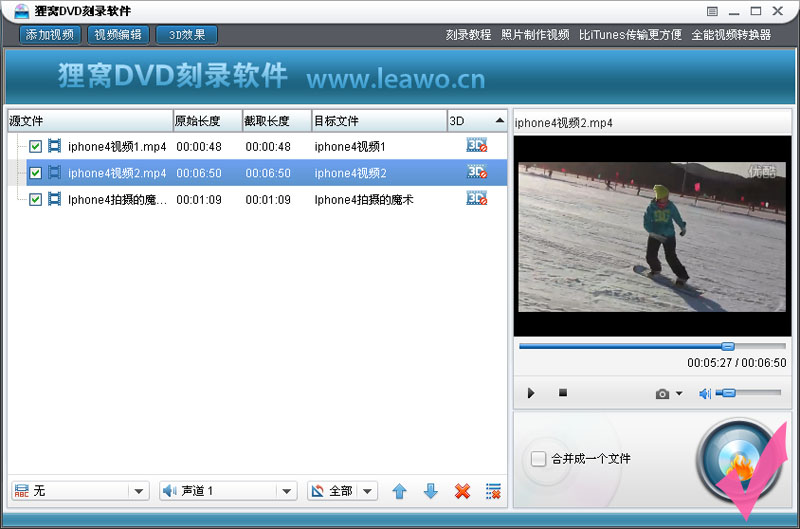Open the 声道 1 audio track dropdown
Viewport: 800px width, 529px height.
click(x=228, y=491)
